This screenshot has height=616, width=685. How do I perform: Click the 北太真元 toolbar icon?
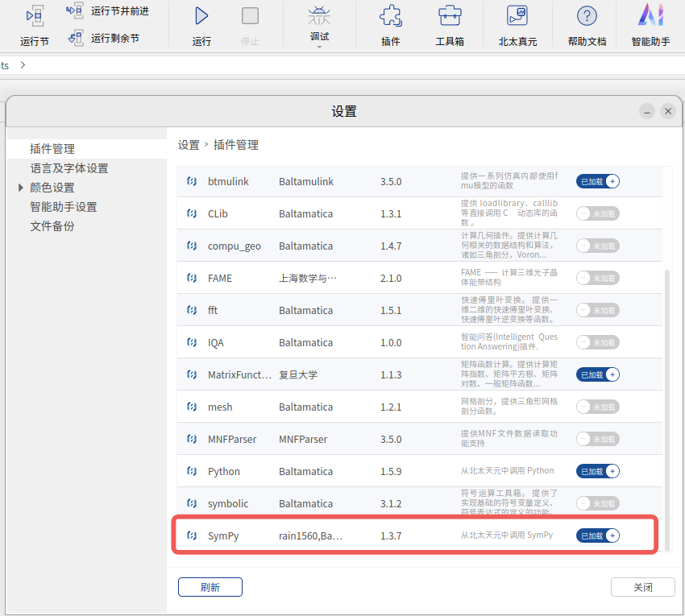point(517,16)
